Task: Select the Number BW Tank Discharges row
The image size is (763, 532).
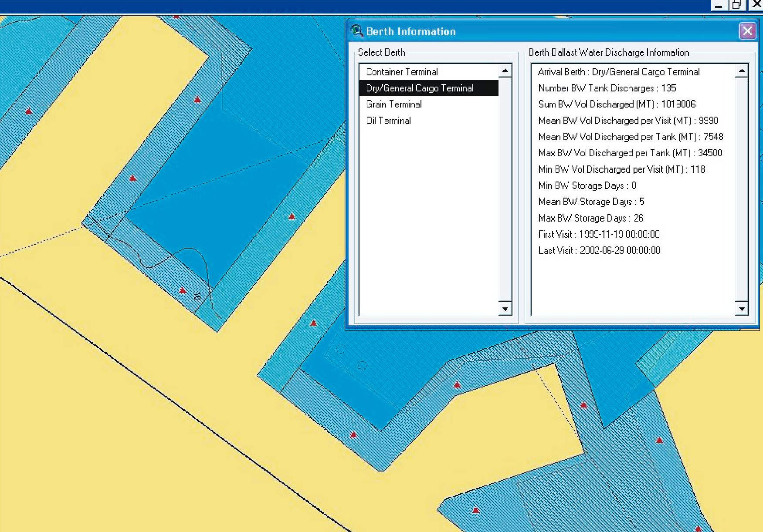Action: pyautogui.click(x=607, y=88)
